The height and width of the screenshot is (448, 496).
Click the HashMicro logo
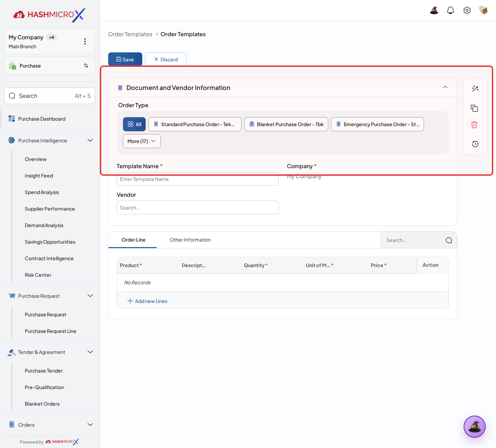click(x=49, y=15)
